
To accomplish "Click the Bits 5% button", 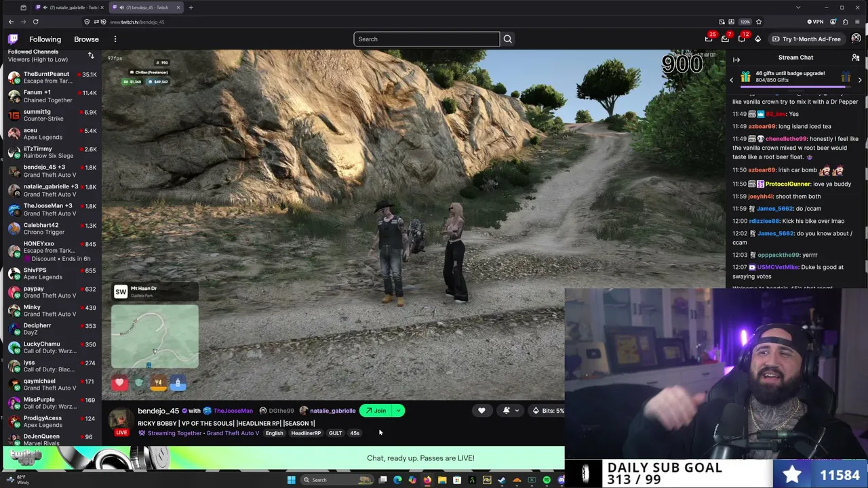I will pyautogui.click(x=547, y=411).
